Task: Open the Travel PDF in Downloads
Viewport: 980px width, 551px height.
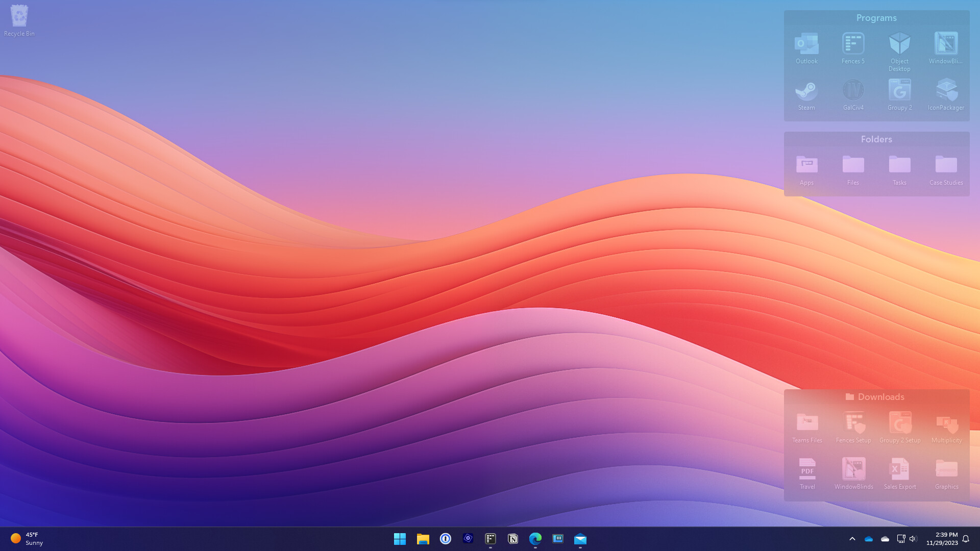Action: (x=807, y=470)
